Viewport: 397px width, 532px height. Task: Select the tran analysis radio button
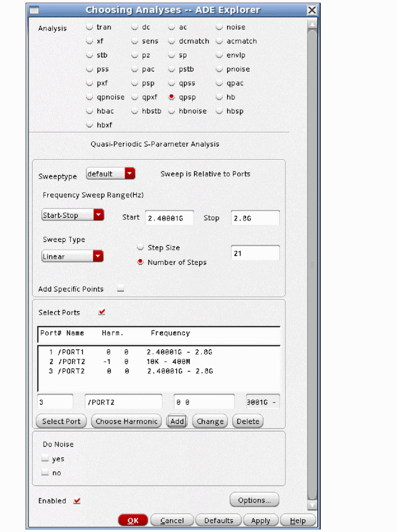[90, 27]
